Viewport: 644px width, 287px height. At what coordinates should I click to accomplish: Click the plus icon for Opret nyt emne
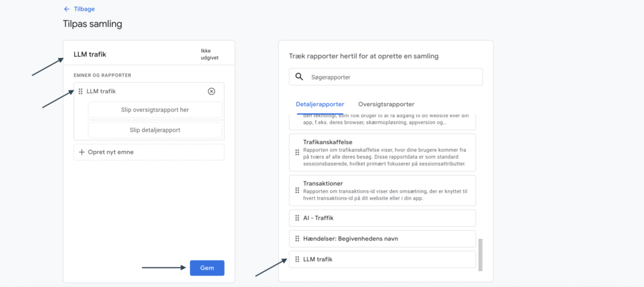point(81,152)
